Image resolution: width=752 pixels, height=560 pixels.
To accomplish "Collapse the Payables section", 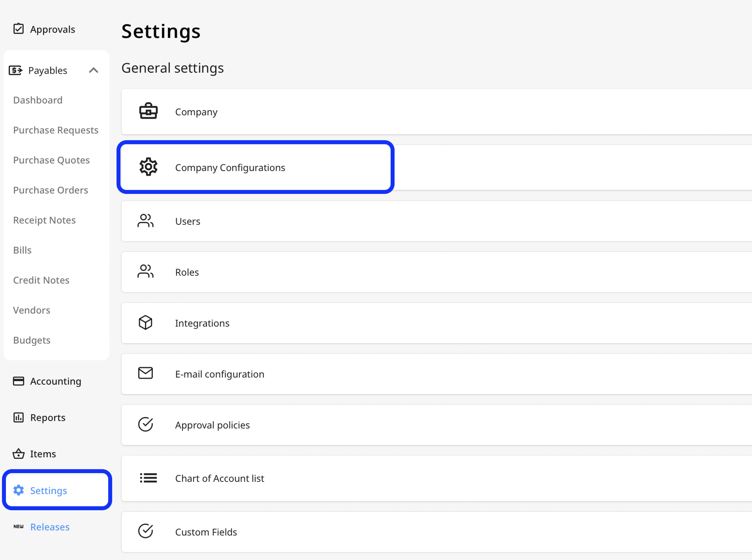I will click(93, 70).
